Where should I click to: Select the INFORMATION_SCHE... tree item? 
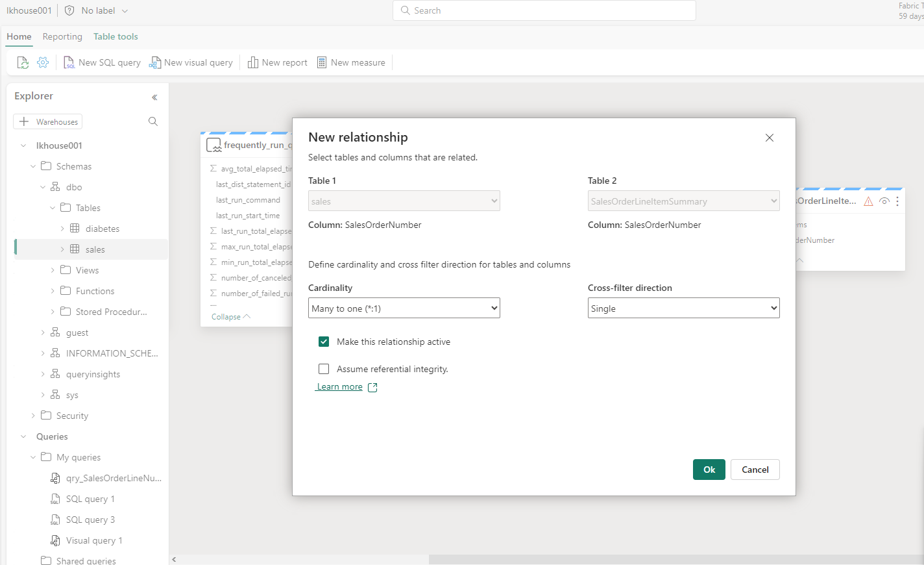(112, 353)
